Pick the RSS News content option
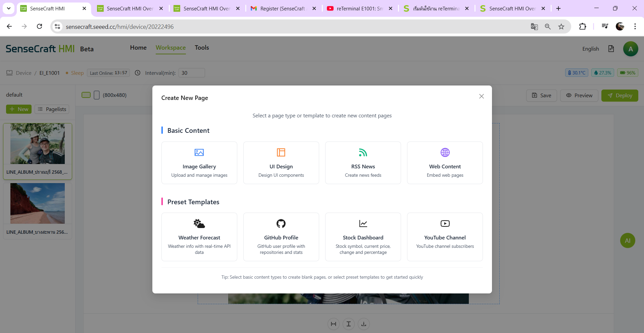This screenshot has height=333, width=644. 363,163
